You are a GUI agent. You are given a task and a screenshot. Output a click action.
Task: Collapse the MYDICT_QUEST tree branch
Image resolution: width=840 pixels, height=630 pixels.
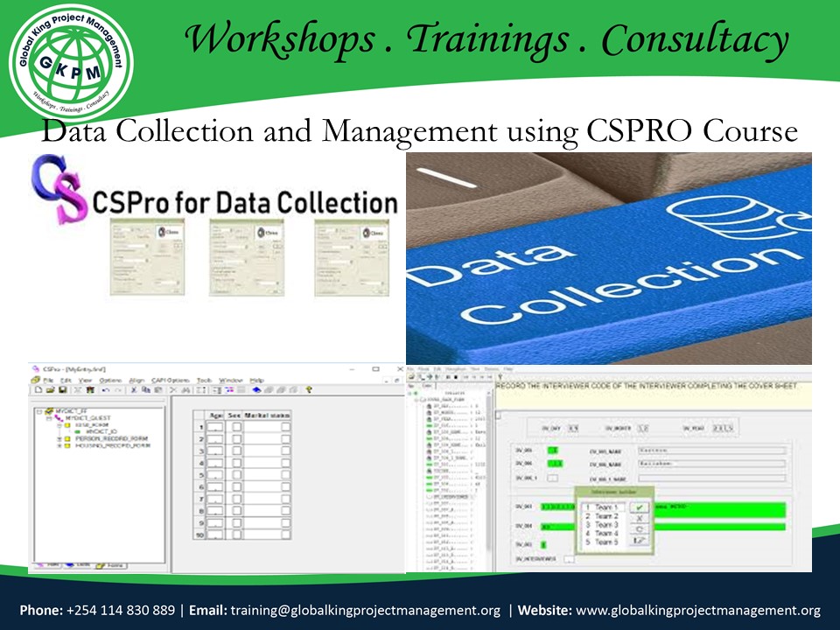coord(50,418)
